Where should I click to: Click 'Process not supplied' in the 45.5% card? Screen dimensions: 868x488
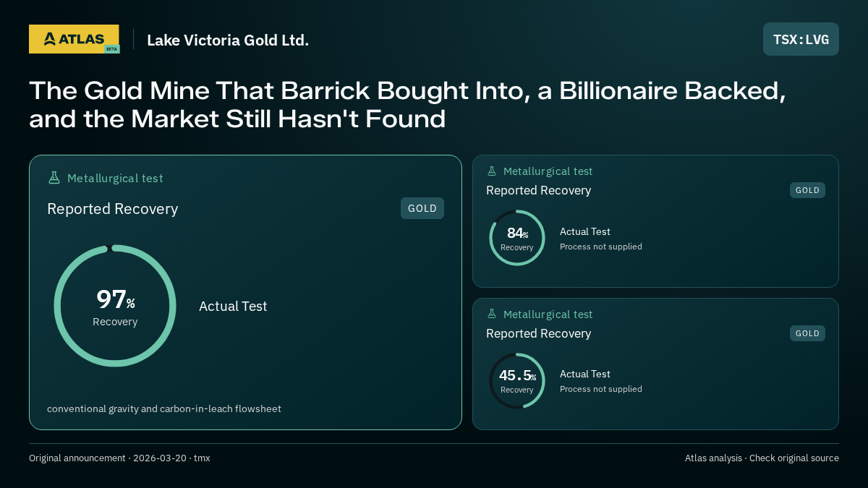click(x=601, y=389)
